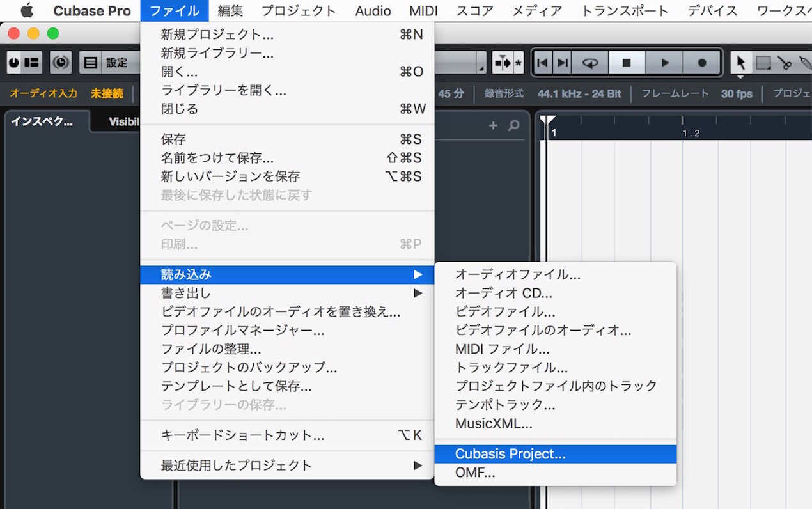Open キーボードショートカット... menu item
The height and width of the screenshot is (509, 812).
[287, 435]
